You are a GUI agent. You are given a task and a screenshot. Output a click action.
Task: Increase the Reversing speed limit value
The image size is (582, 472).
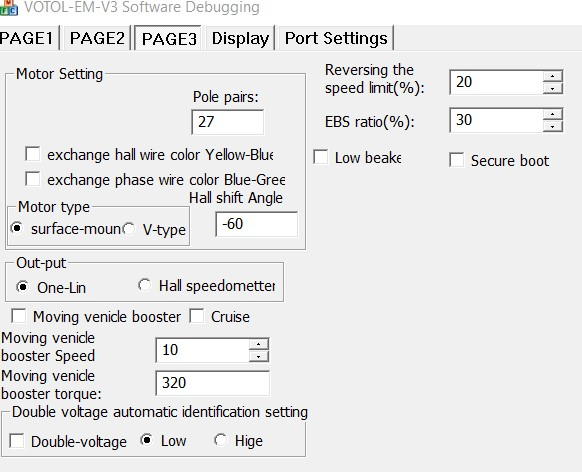click(553, 76)
